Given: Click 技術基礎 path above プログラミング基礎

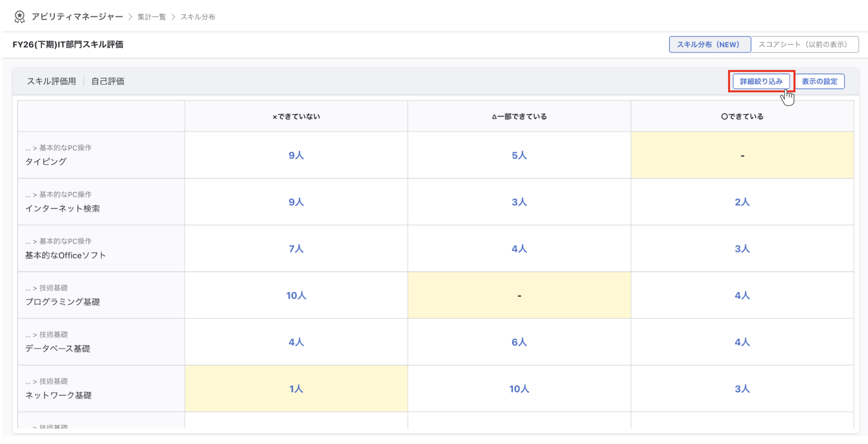Looking at the screenshot, I should coord(54,288).
